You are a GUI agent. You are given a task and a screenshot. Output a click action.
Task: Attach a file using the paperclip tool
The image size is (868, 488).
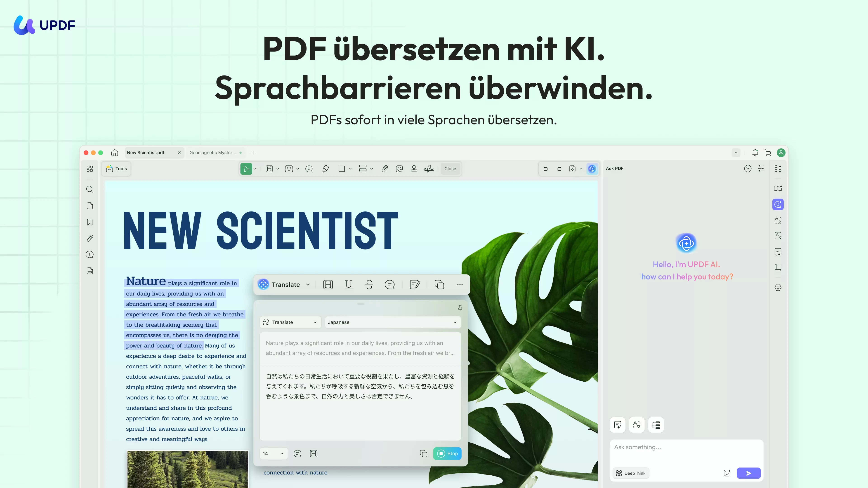pos(385,169)
